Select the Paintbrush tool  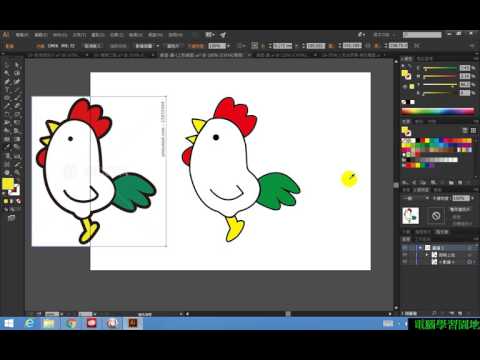click(17, 98)
